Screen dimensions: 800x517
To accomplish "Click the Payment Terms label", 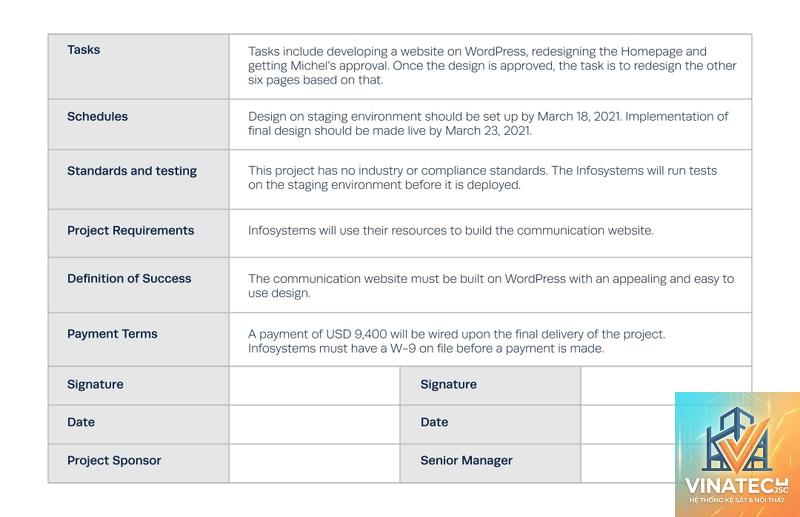I will click(x=112, y=334).
